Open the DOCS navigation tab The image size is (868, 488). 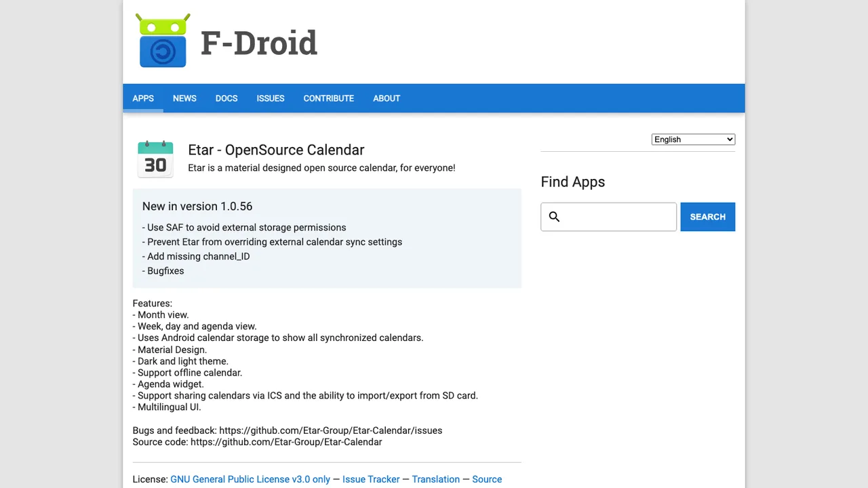click(x=226, y=98)
